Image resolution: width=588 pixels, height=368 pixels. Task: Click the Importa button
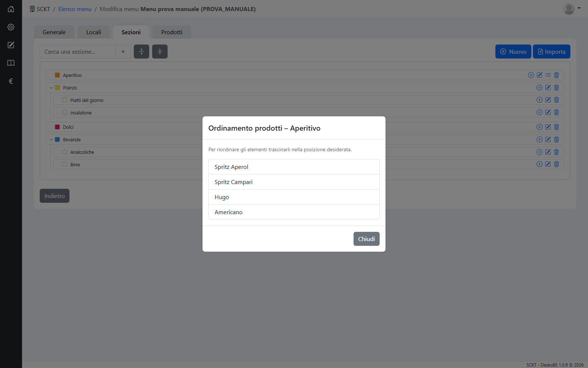pos(552,52)
